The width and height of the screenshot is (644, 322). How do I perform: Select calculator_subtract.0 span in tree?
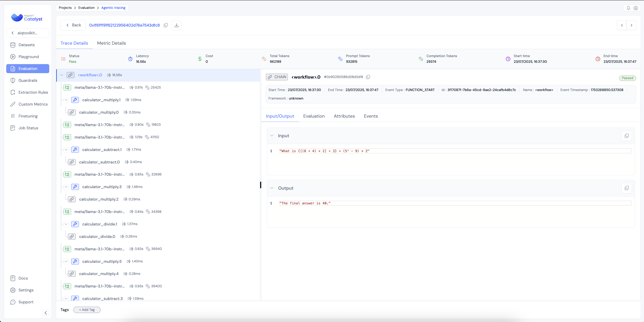99,162
